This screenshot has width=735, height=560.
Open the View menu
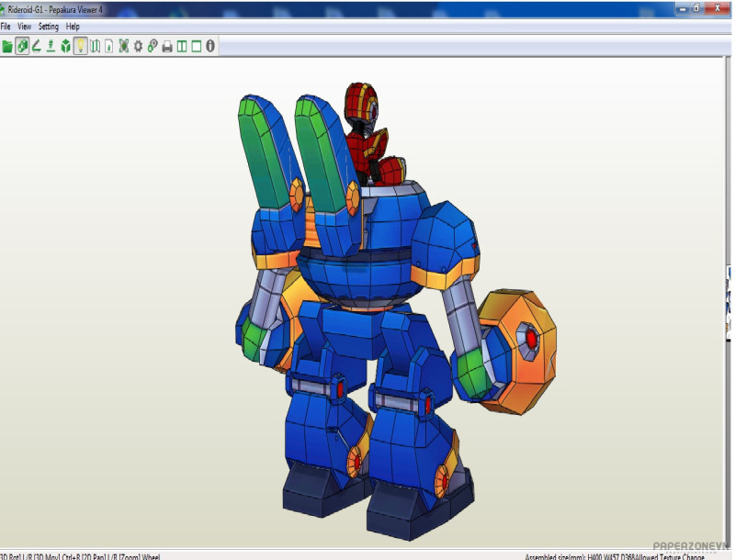pyautogui.click(x=24, y=27)
